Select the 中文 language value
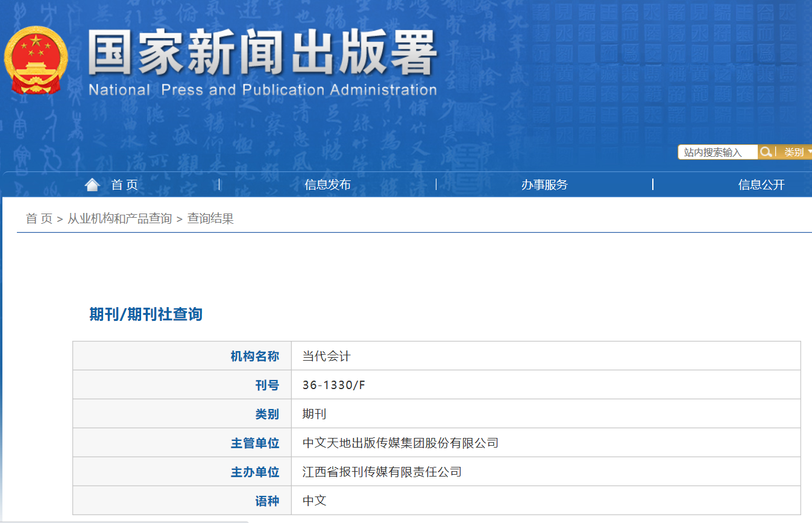The image size is (812, 523). pyautogui.click(x=314, y=501)
